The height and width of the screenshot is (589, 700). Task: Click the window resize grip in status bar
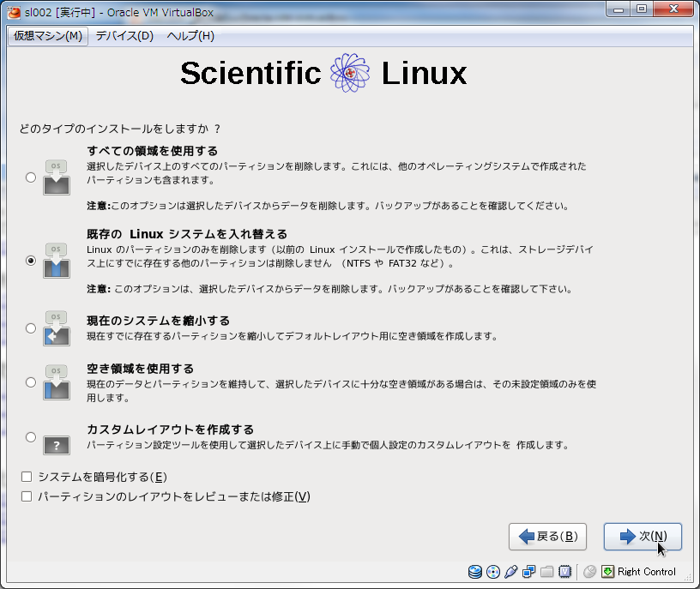pyautogui.click(x=687, y=577)
